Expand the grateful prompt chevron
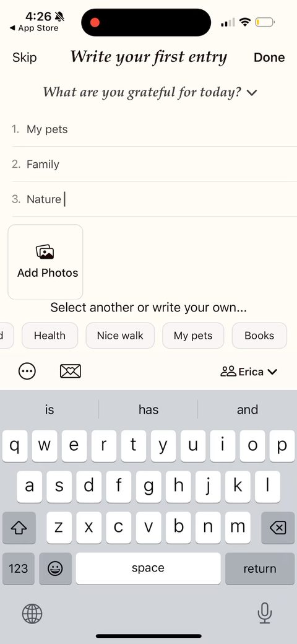 coord(252,92)
